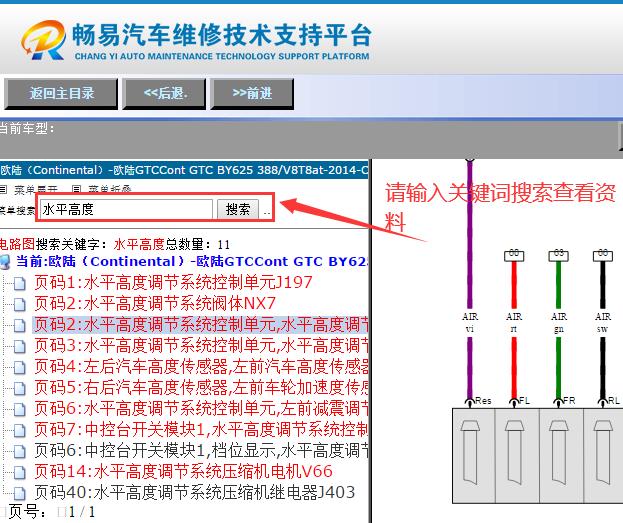Go forward with the >>前进 button
The height and width of the screenshot is (523, 623).
click(x=252, y=94)
